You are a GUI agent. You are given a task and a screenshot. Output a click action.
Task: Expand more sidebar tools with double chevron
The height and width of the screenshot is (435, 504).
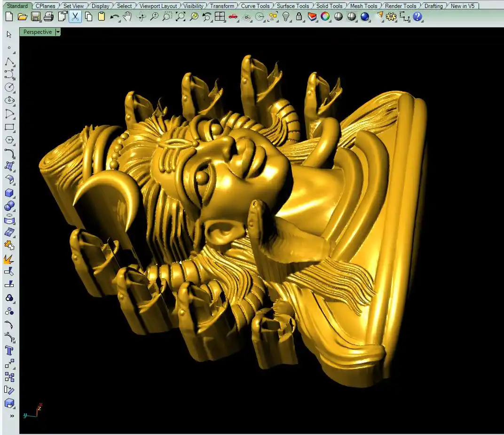(12, 416)
